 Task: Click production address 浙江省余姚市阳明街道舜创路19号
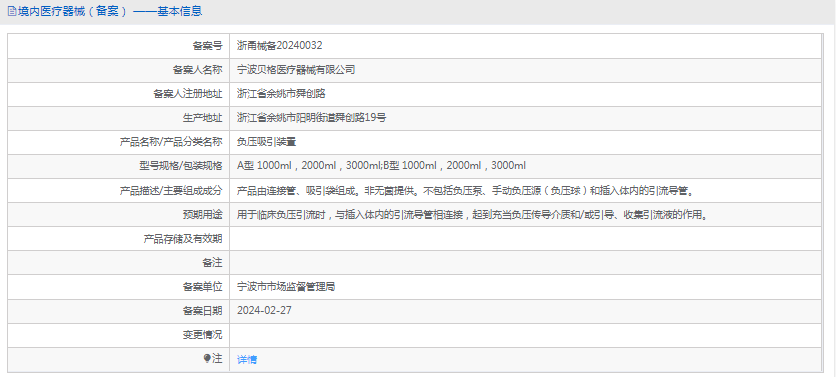click(311, 118)
